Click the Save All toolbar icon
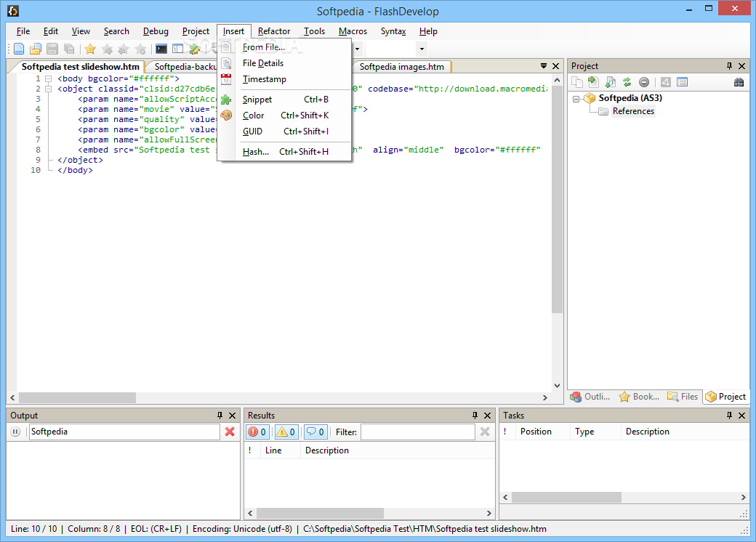Viewport: 756px width, 542px height. pos(69,49)
